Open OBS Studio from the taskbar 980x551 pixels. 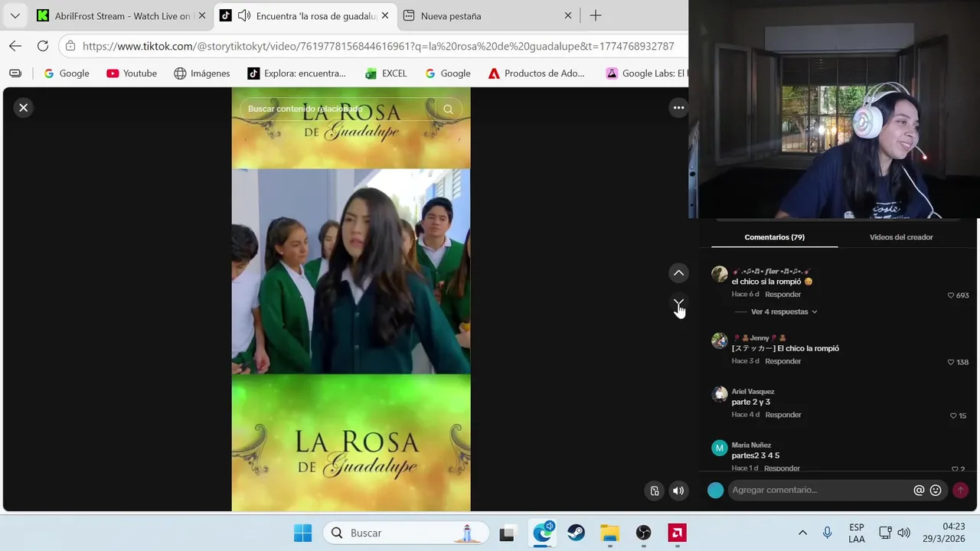click(643, 533)
